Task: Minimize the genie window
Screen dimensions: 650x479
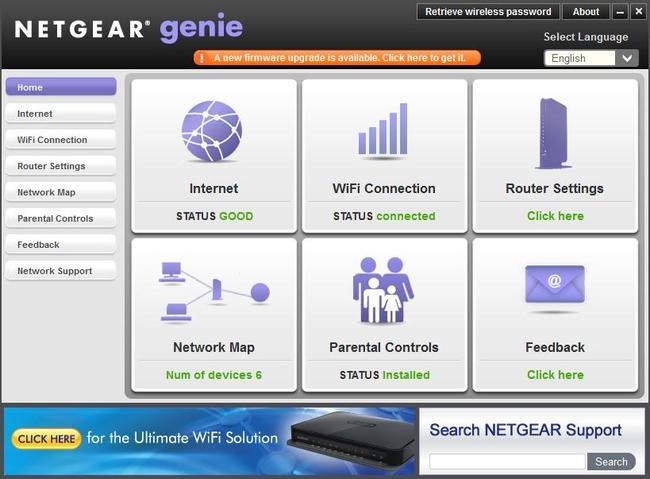Action: click(x=620, y=12)
